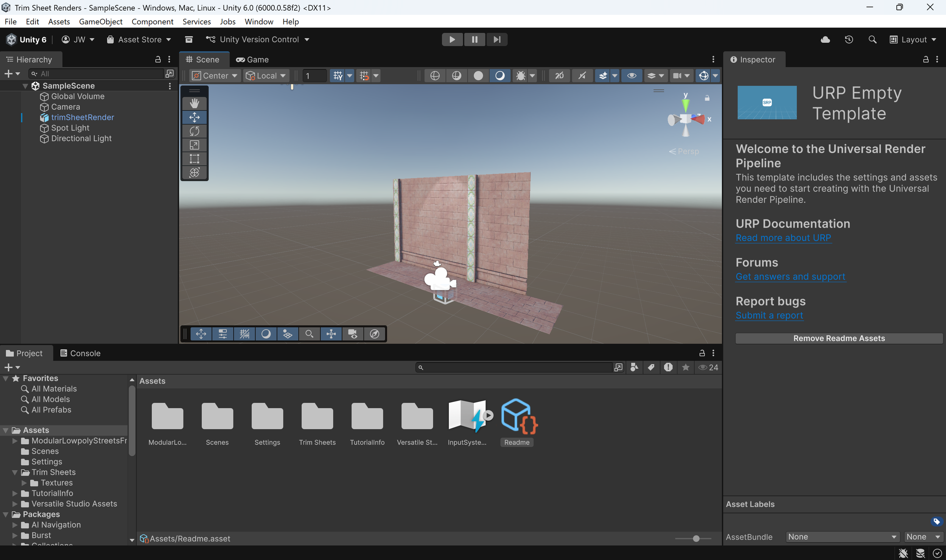Toggle 2D view mode in Scene
This screenshot has width=946, height=560.
coord(559,76)
